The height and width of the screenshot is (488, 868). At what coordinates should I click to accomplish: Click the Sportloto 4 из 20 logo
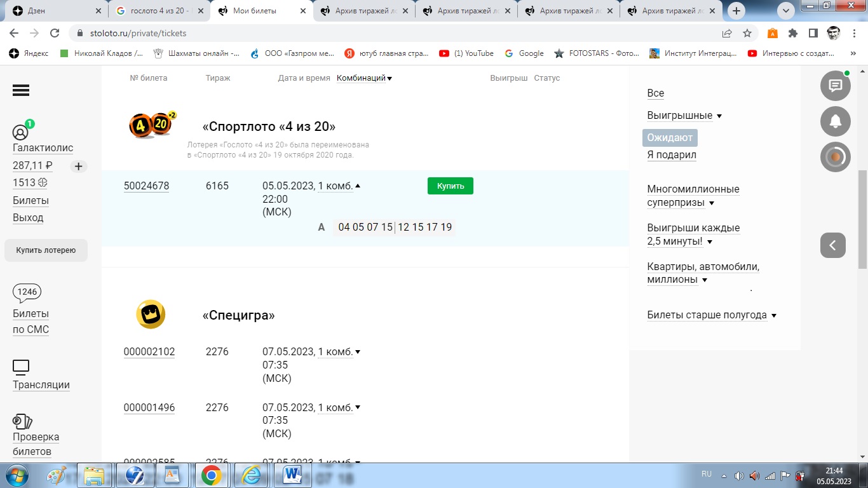point(153,125)
